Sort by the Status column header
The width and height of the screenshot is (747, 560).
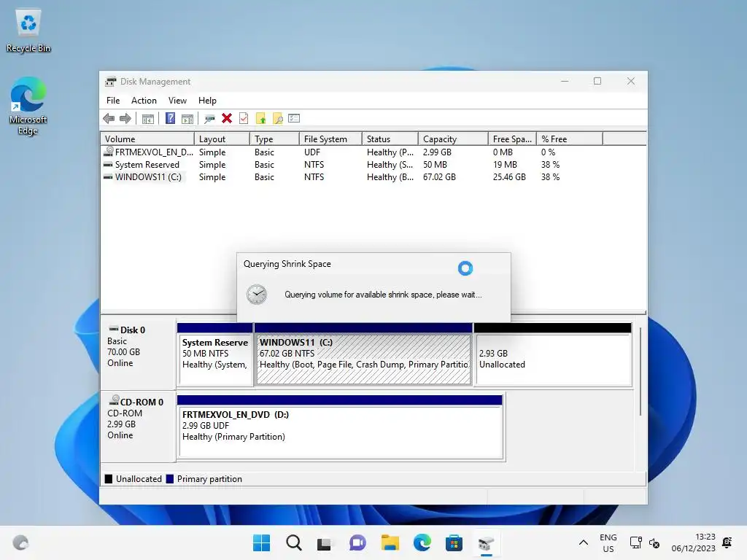[x=390, y=139]
